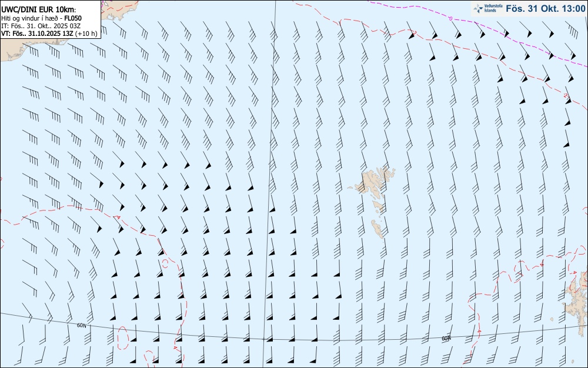The height and width of the screenshot is (368, 588).
Task: Click the 60N label right of center meridian
Action: pyautogui.click(x=446, y=339)
